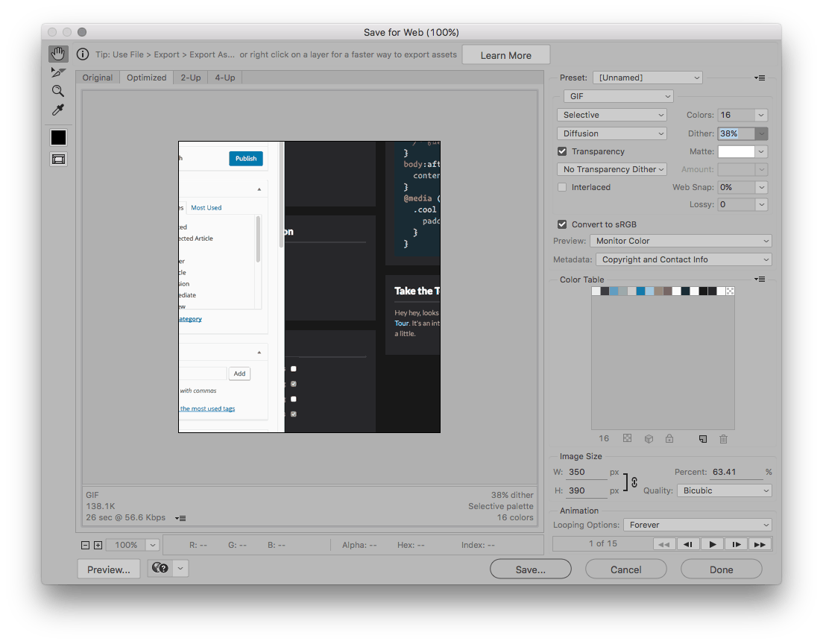Select the Zoom tool
Image resolution: width=823 pixels, height=644 pixels.
pyautogui.click(x=58, y=91)
